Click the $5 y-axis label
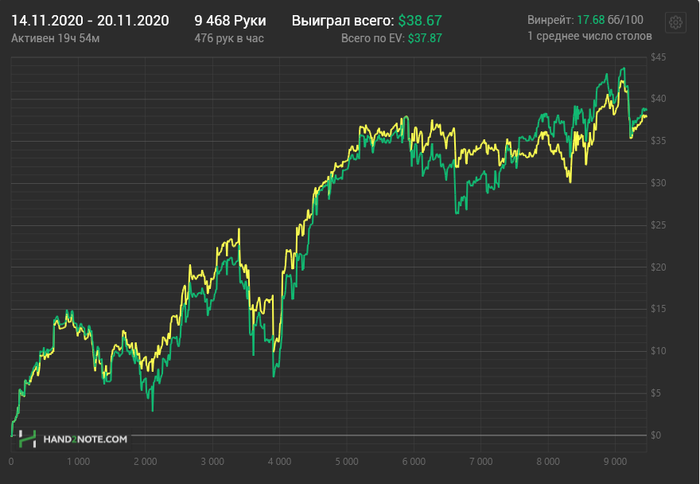700x484 pixels. (x=655, y=393)
